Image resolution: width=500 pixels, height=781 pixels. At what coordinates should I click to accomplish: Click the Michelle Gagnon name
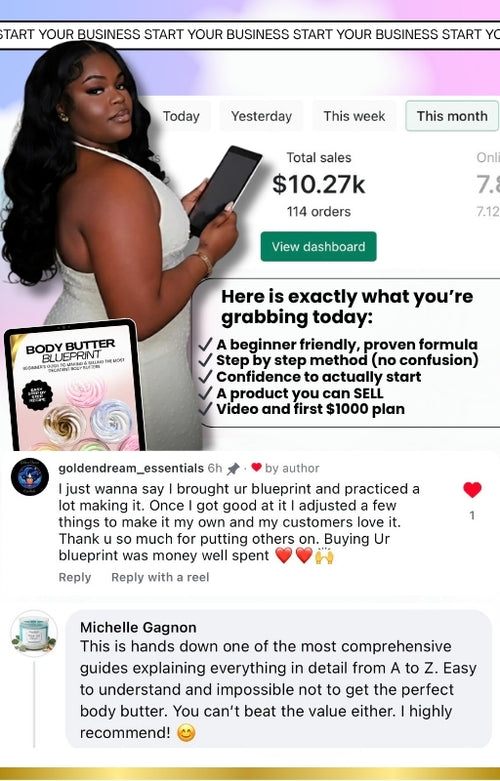[x=138, y=627]
